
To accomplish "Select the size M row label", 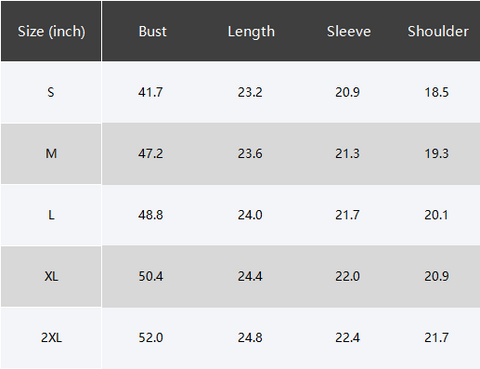I will pos(51,154).
